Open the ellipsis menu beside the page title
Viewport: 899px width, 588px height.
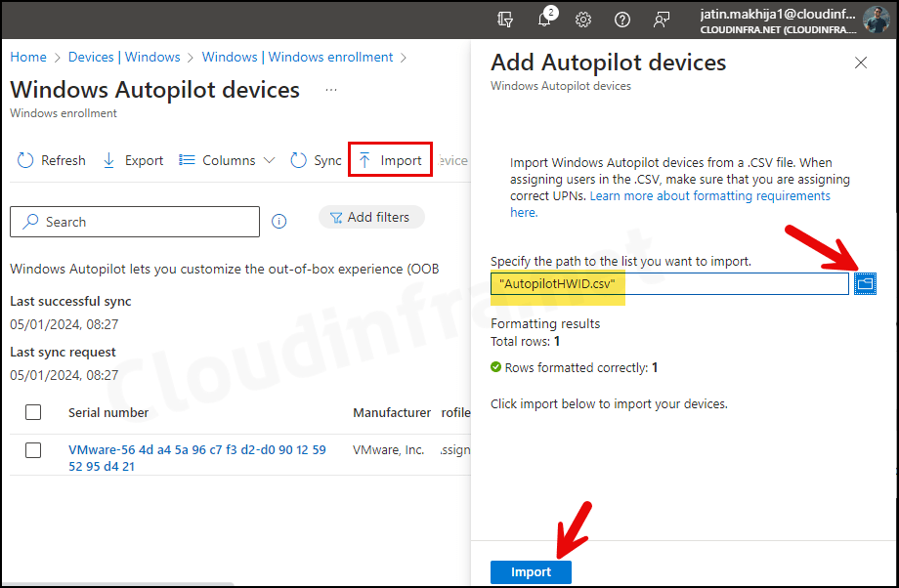(330, 88)
